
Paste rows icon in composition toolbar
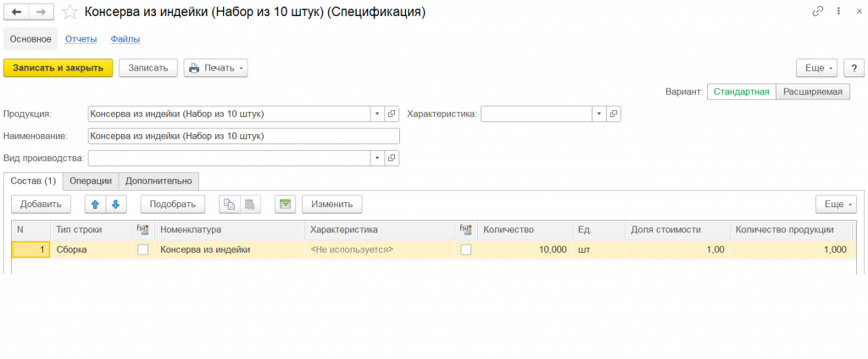250,204
